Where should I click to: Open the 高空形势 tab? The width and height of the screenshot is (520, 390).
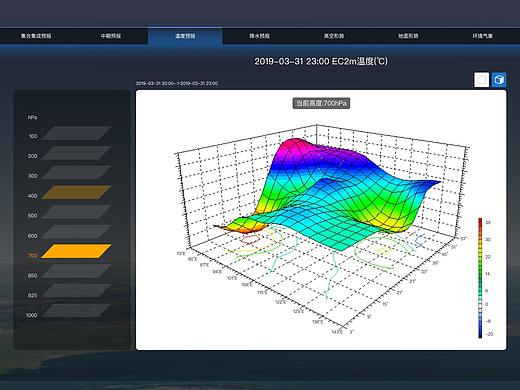pyautogui.click(x=334, y=36)
